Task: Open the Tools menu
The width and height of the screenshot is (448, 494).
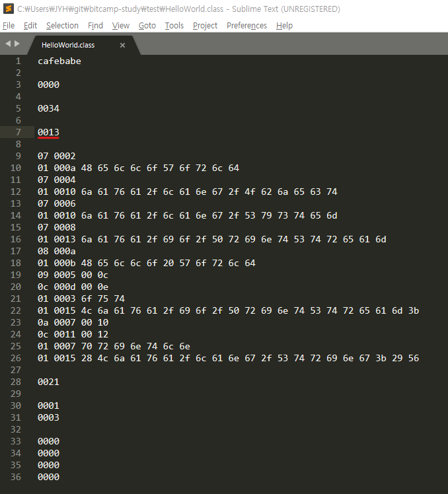Action: click(174, 26)
